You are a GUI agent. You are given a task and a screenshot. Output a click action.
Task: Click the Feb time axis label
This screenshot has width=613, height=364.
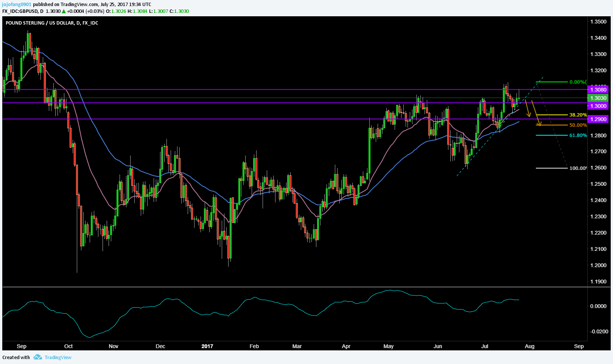254,346
